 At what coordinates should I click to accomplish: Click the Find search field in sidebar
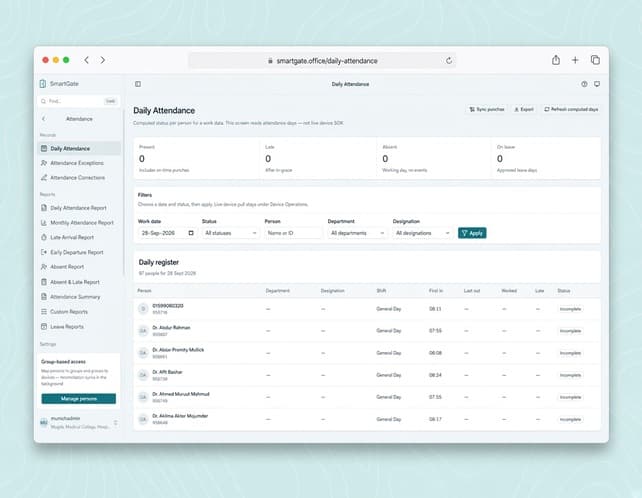[79, 101]
